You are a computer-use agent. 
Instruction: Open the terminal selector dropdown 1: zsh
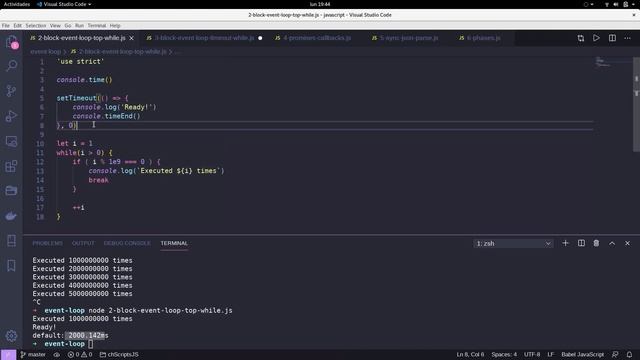(x=513, y=243)
